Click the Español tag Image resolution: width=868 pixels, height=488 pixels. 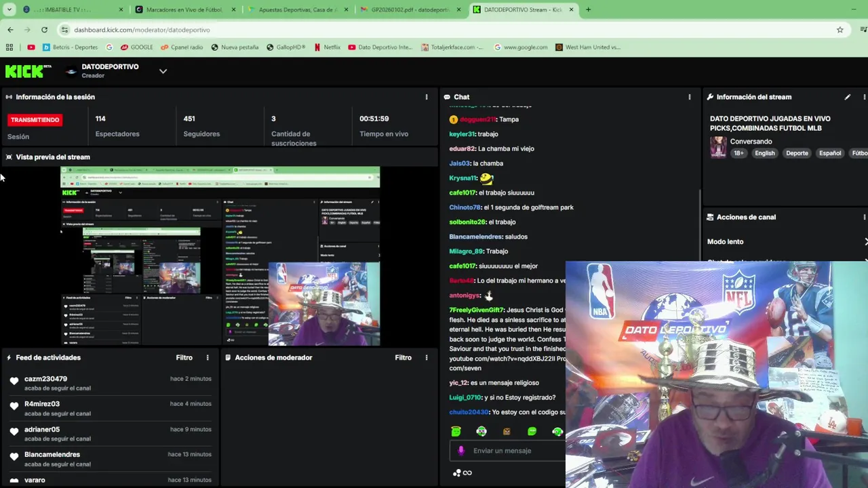click(829, 153)
